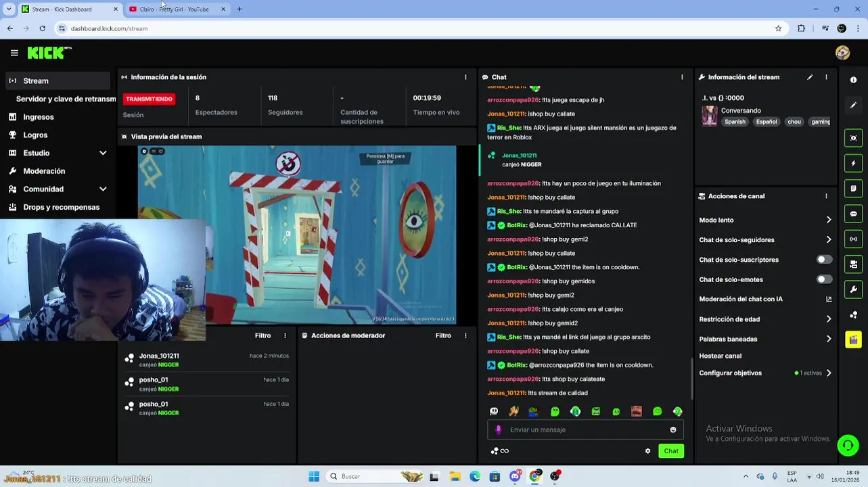Open channel points infinity balance
868x487 pixels.
(499, 451)
